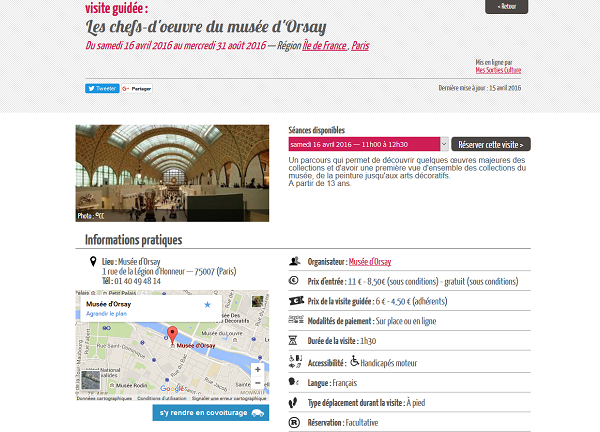Screen dimensions: 600x432
Task: Click the title Les chefs-d'oeuvre du musée d'Orsay
Action: pyautogui.click(x=206, y=27)
